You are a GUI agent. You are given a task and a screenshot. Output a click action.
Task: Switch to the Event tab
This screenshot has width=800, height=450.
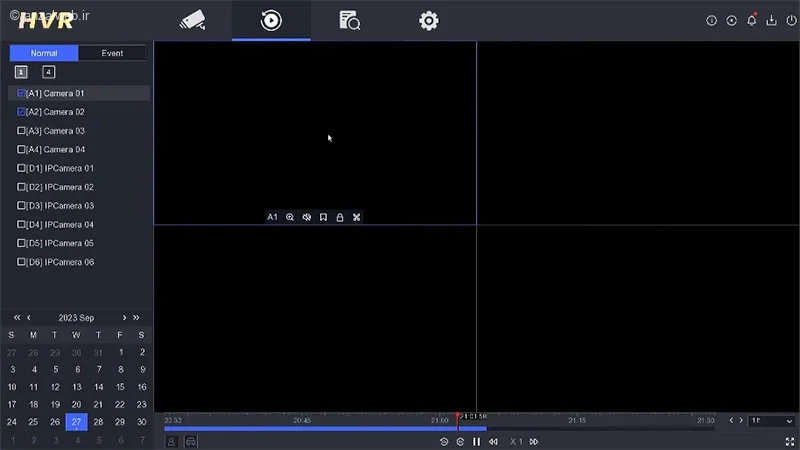112,53
